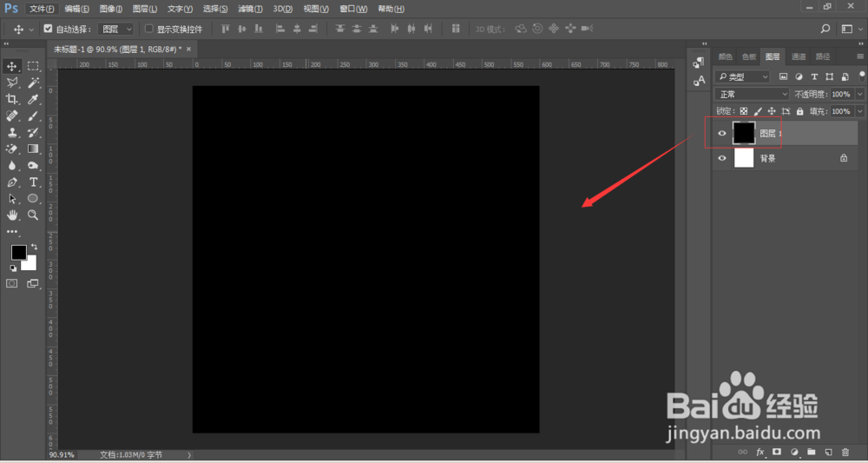Open the 正常 blend mode dropdown
This screenshot has height=463, width=868.
click(x=752, y=95)
